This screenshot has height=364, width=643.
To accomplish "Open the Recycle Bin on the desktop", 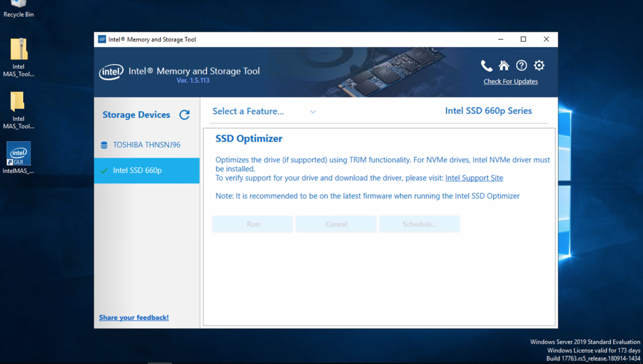I will tap(19, 9).
